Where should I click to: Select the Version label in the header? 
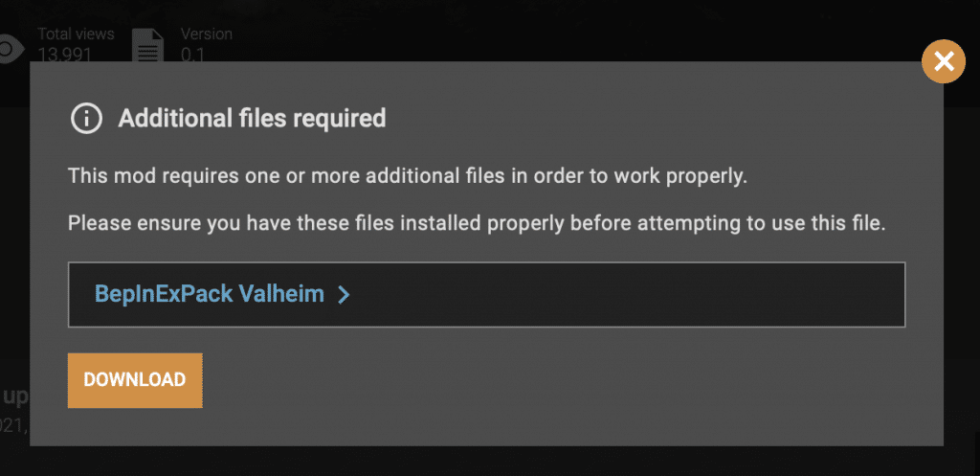[x=207, y=34]
